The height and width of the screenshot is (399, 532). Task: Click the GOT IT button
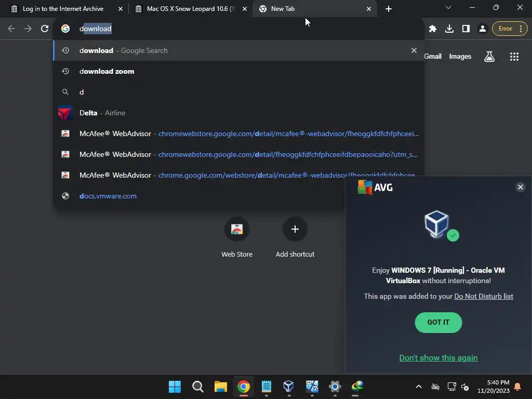438,322
